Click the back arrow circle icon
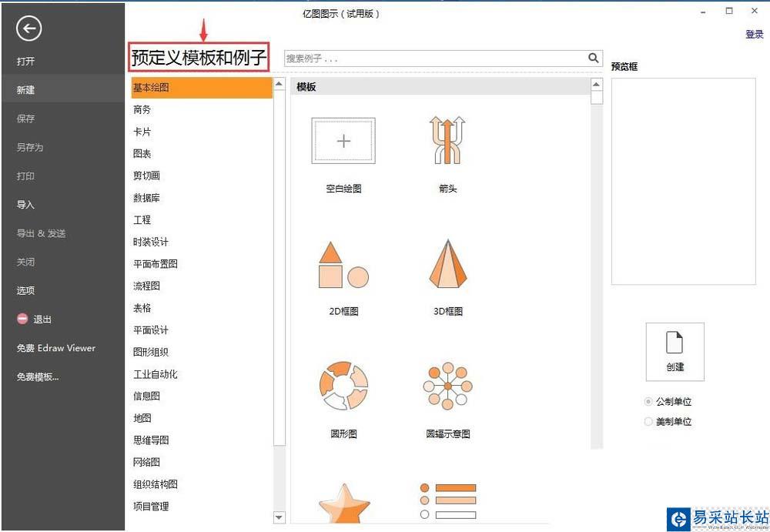770x532 pixels. (x=28, y=28)
